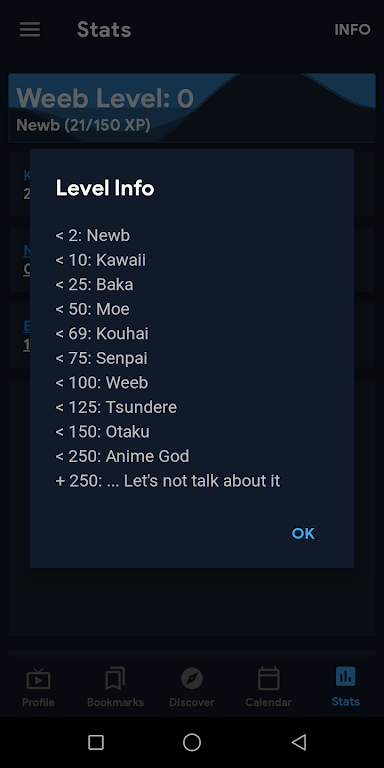This screenshot has width=384, height=768.
Task: Tap the Discover compass icon
Action: coord(192,679)
